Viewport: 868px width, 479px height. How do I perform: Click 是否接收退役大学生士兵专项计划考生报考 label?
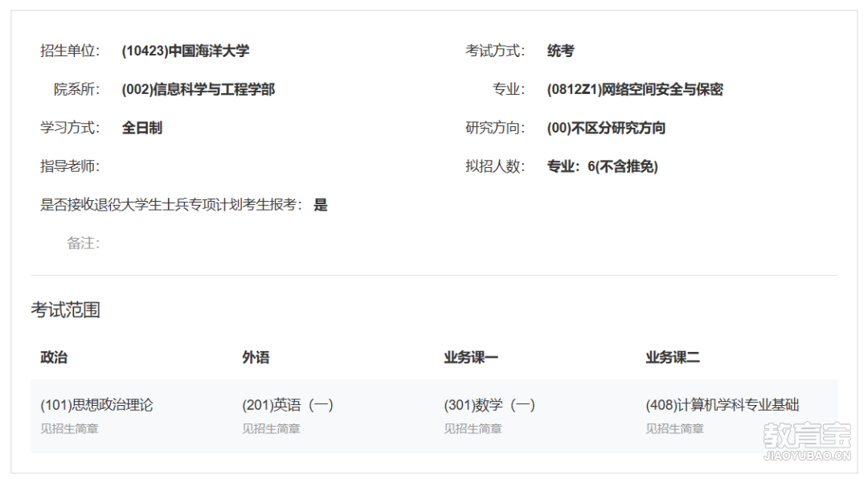pyautogui.click(x=172, y=205)
